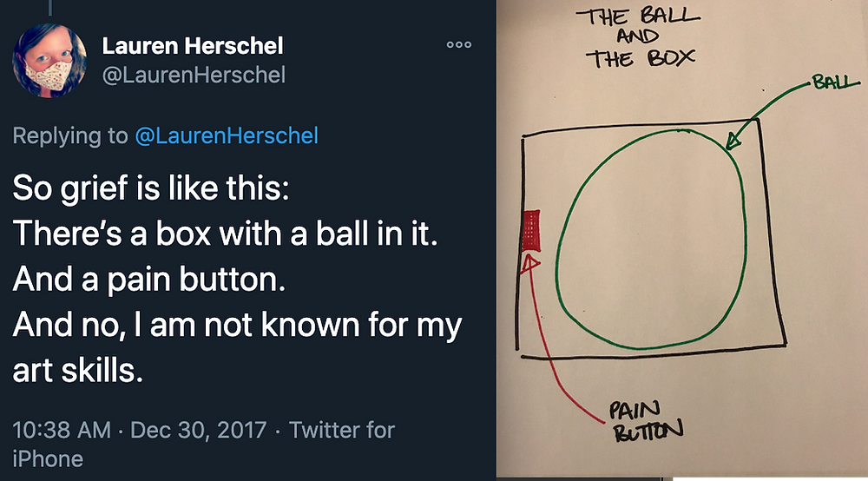Open the three-dot more options menu
This screenshot has height=481, width=868.
coord(459,45)
